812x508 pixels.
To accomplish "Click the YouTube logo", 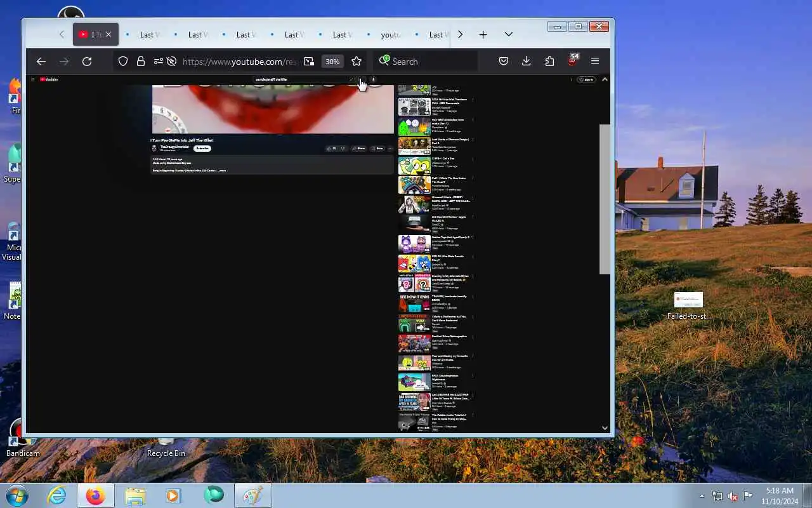I will (x=49, y=79).
